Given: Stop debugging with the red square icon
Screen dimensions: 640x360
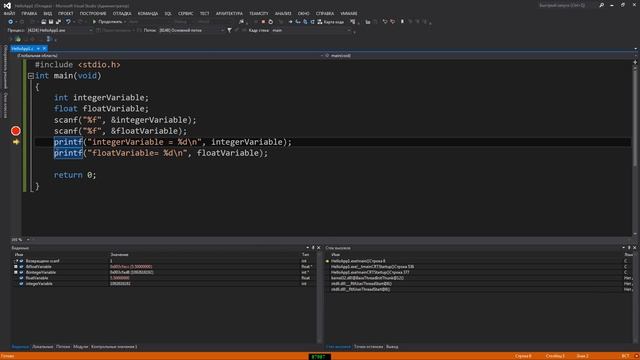Looking at the screenshot, I should (x=263, y=22).
